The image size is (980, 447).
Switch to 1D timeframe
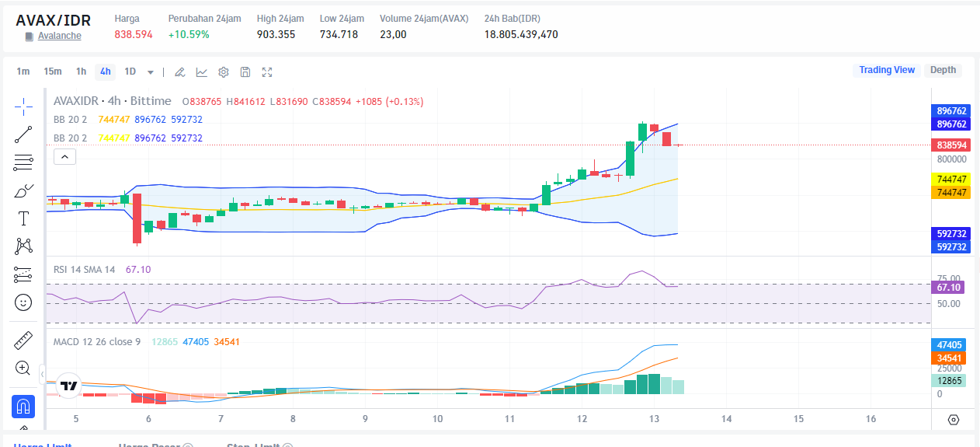[130, 72]
